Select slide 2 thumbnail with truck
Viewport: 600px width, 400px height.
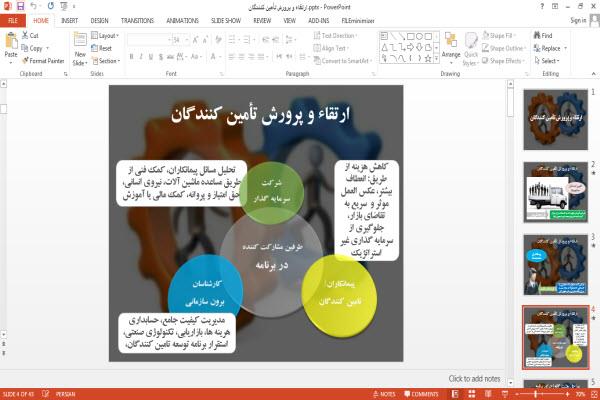tap(555, 192)
